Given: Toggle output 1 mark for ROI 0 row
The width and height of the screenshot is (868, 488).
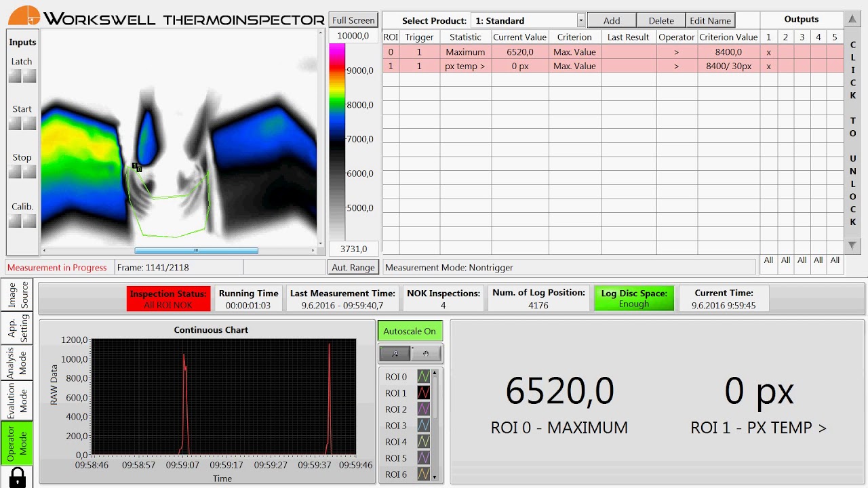Looking at the screenshot, I should click(x=768, y=52).
